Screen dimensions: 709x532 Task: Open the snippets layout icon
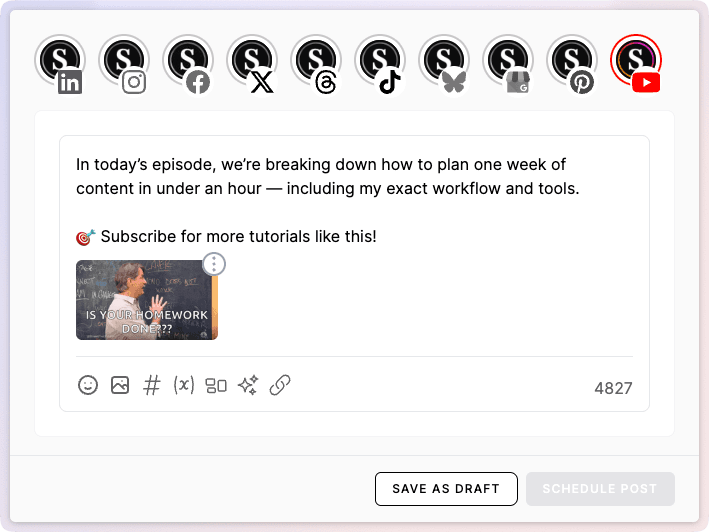coord(216,386)
